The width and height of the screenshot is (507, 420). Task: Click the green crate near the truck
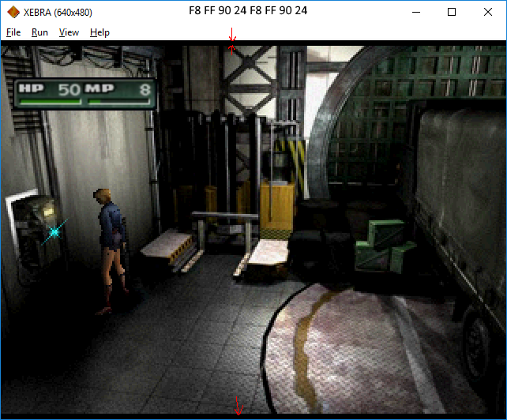click(x=384, y=246)
